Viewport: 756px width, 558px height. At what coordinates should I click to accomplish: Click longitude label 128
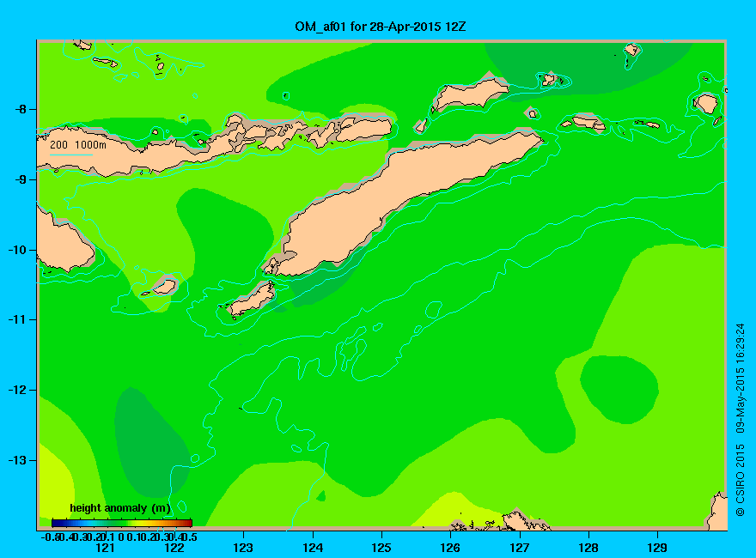pos(588,548)
